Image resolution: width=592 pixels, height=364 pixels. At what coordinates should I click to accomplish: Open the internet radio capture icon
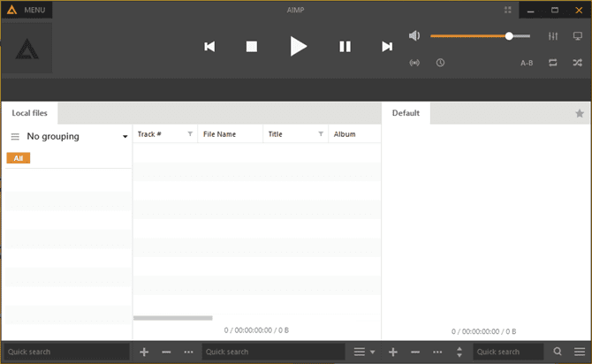414,63
